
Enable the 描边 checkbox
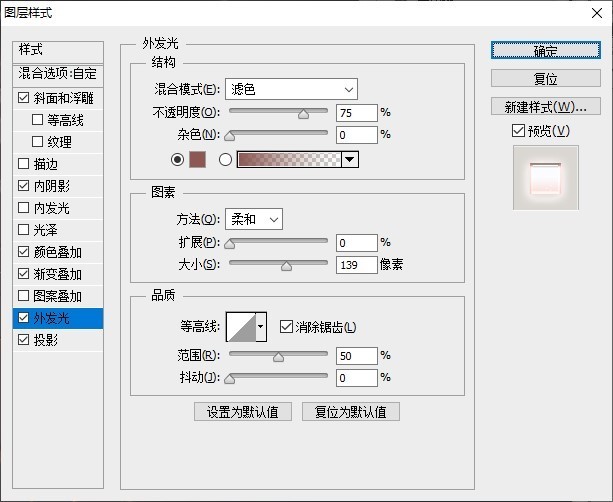click(x=23, y=163)
